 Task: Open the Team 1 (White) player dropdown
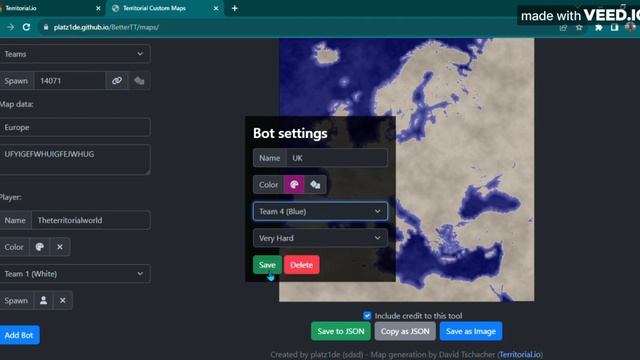pos(74,273)
